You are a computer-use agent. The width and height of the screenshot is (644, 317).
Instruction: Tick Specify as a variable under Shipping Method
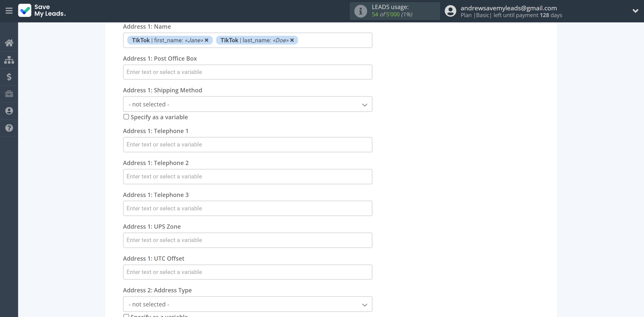126,117
